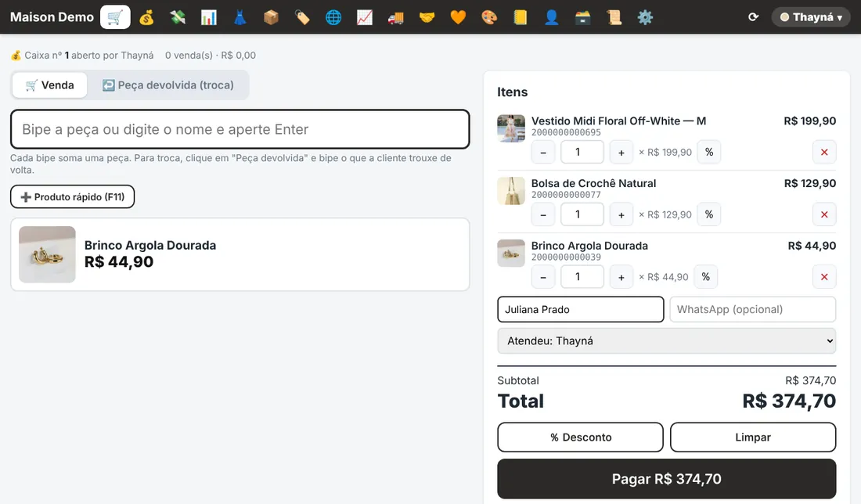861x504 pixels.
Task: Decrease quantity of Vestido Midi Floral
Action: [x=543, y=152]
